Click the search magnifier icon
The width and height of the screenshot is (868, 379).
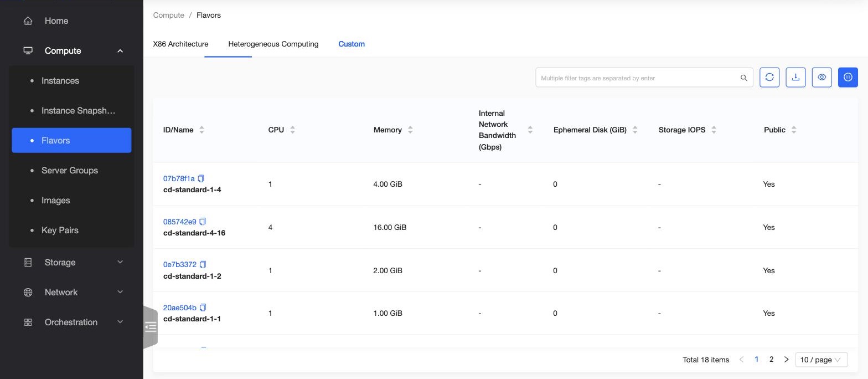click(x=743, y=78)
